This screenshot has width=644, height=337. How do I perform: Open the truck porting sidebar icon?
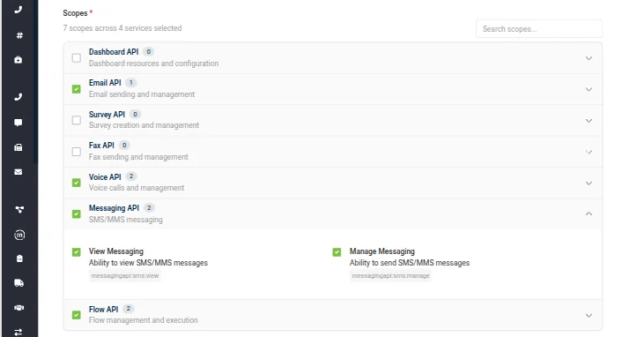point(19,282)
